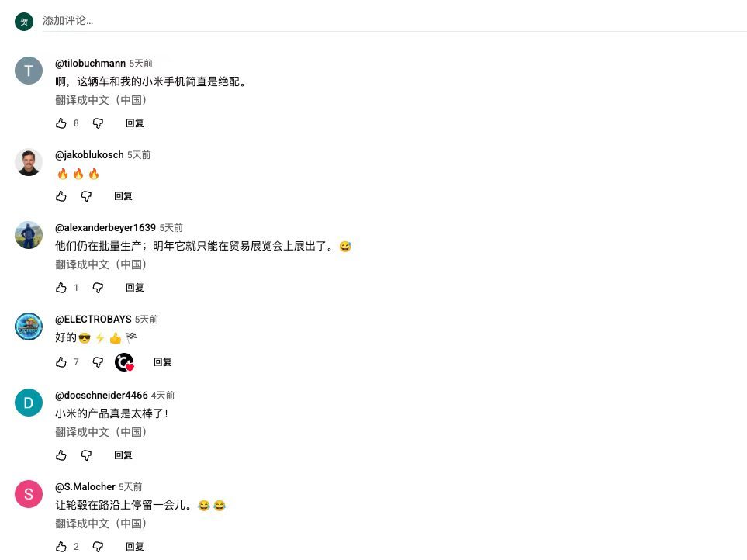Click 翻译成中文 under @S.Malocher's comment
The image size is (747, 560).
tap(101, 524)
